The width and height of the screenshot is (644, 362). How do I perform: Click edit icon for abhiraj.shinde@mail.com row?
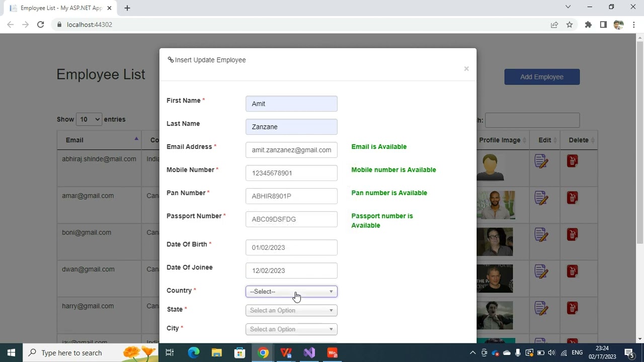[x=541, y=161]
